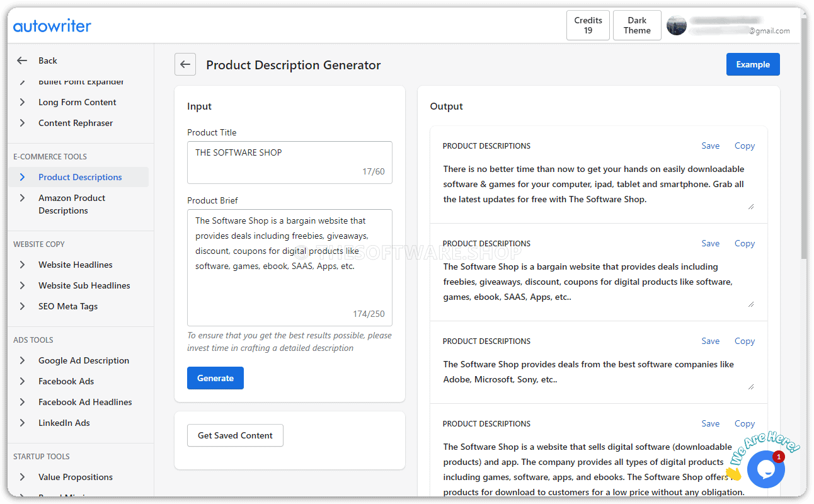
Task: Click the 17/60 character counter
Action: [374, 171]
